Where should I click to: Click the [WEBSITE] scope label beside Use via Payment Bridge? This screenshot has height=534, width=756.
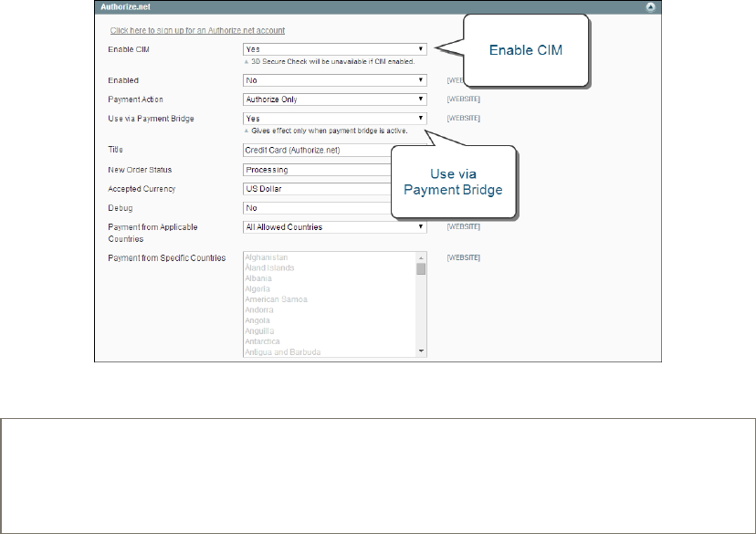coord(463,118)
